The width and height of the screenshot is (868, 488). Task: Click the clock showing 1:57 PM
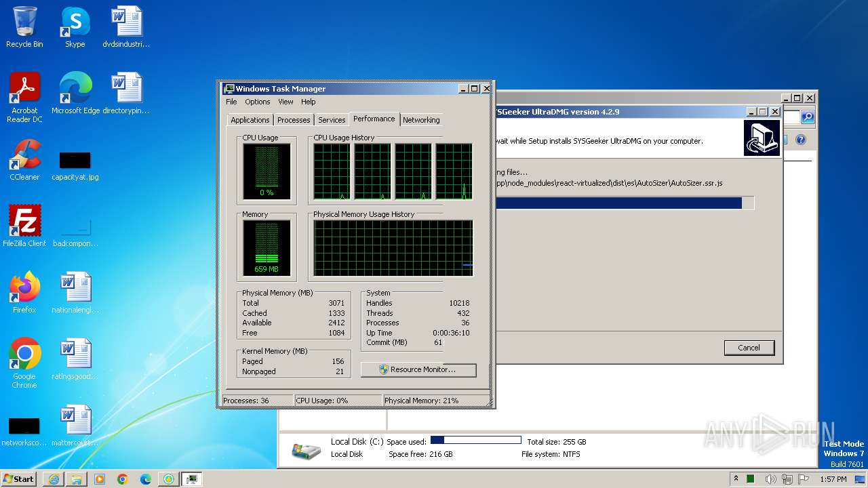(x=833, y=479)
